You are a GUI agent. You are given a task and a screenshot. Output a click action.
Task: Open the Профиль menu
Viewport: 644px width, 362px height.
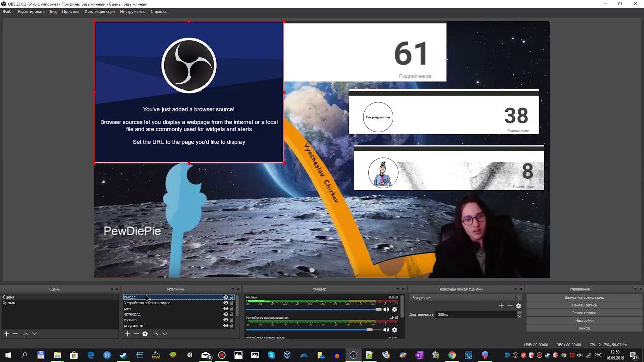coord(71,12)
